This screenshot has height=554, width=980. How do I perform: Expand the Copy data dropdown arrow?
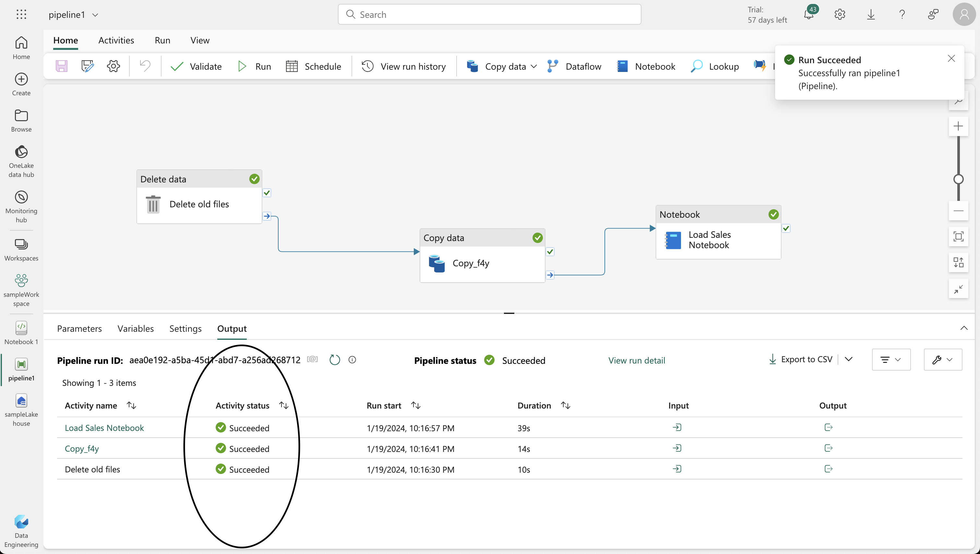point(534,66)
